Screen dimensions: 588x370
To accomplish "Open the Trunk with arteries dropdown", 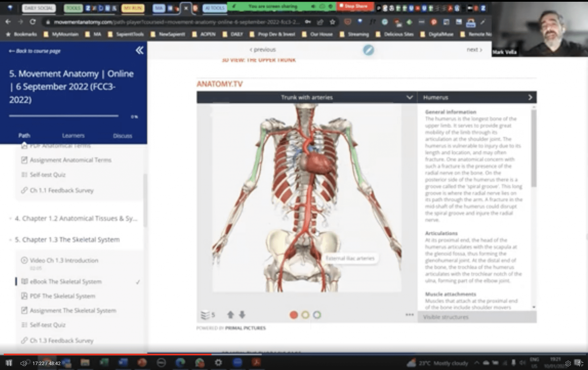I will pyautogui.click(x=409, y=98).
